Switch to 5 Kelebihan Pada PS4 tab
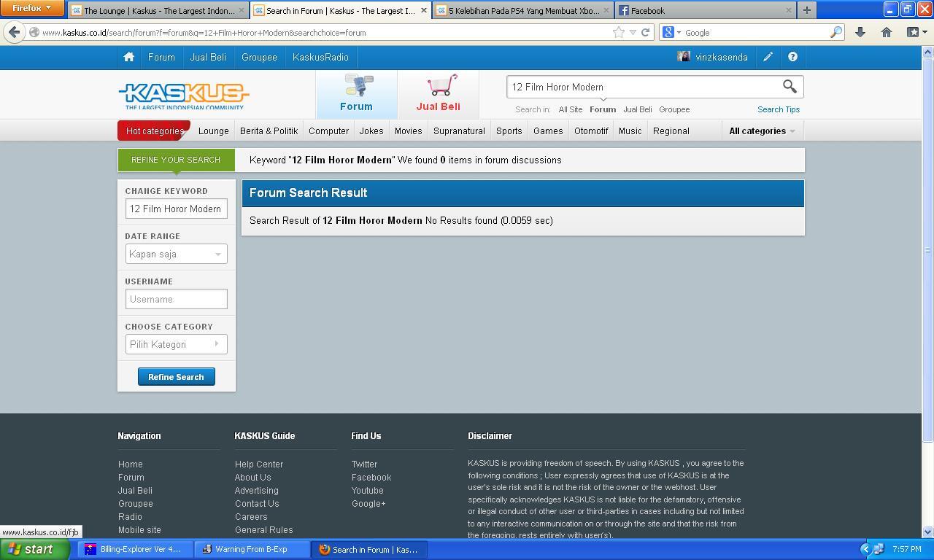The image size is (934, 560). point(523,10)
